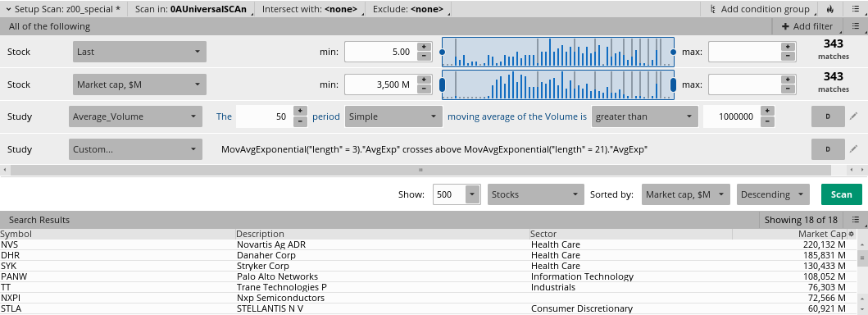Open the Average_Volume study dropdown
Screen dimensions: 868x315
[135, 116]
